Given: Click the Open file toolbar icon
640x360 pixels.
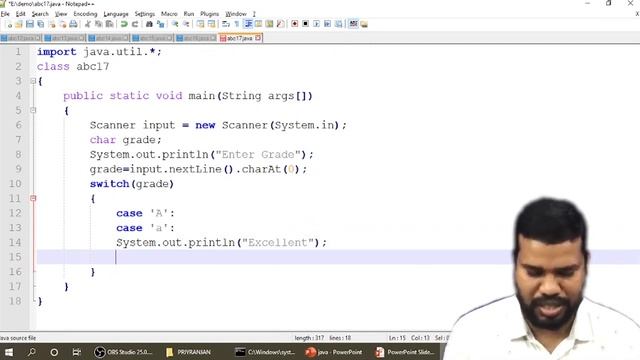Looking at the screenshot, I should click(x=19, y=24).
